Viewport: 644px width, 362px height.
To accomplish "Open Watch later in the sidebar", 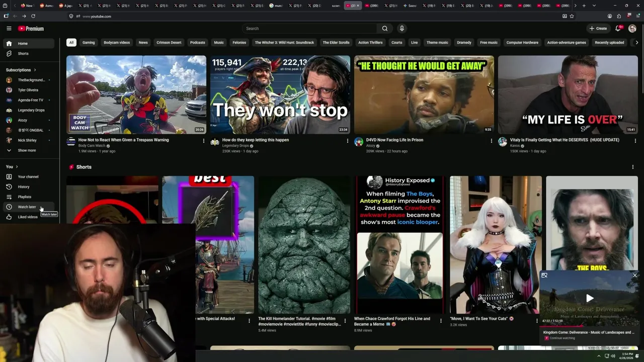I will point(28,207).
